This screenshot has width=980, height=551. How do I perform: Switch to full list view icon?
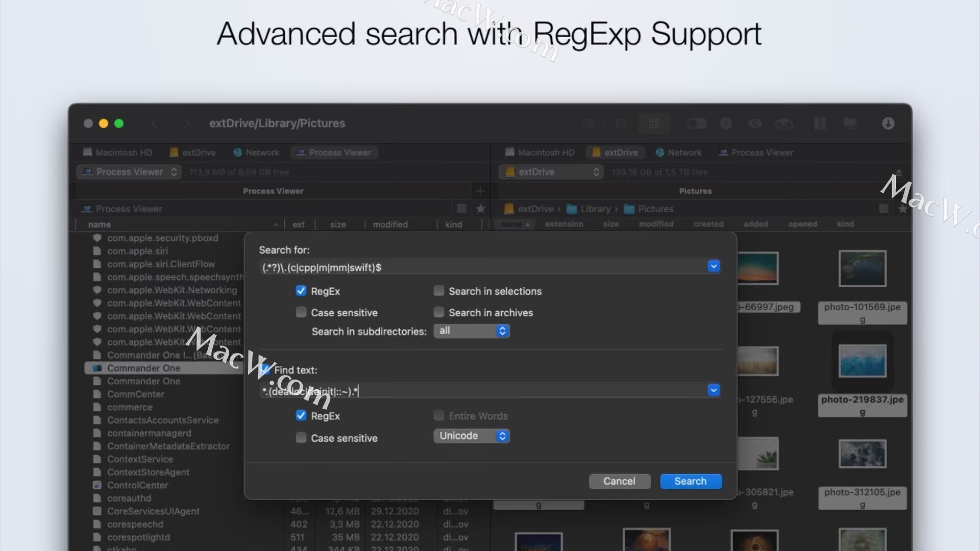[589, 123]
